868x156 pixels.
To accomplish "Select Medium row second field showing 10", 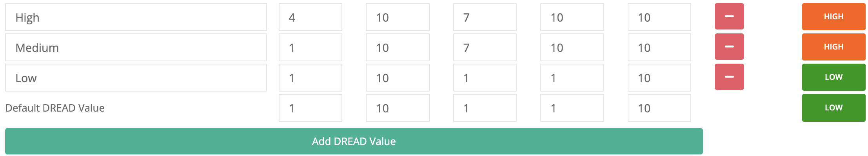I will (x=398, y=48).
